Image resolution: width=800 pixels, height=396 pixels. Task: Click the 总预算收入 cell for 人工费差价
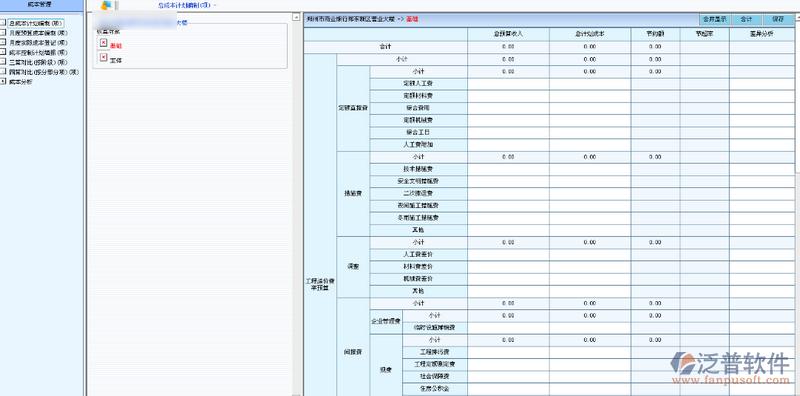(508, 254)
